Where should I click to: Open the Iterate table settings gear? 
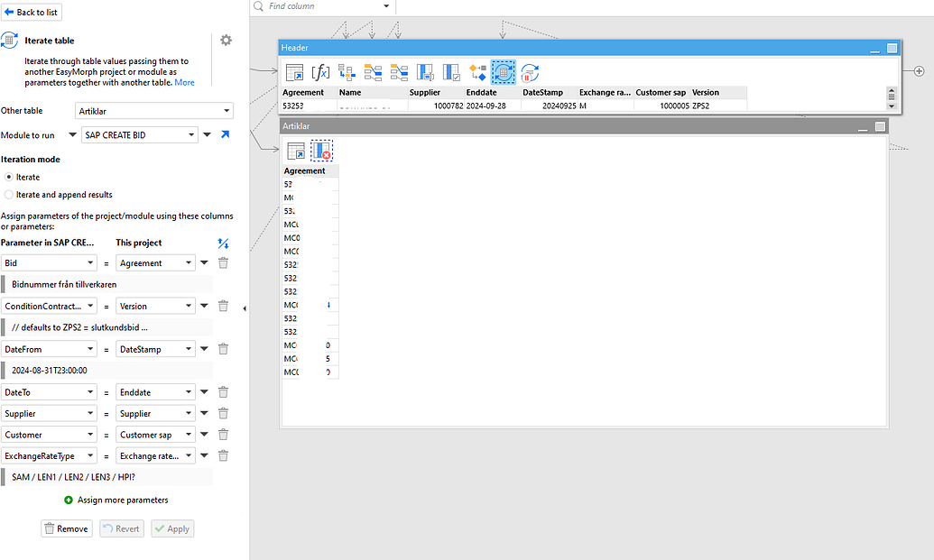(226, 40)
